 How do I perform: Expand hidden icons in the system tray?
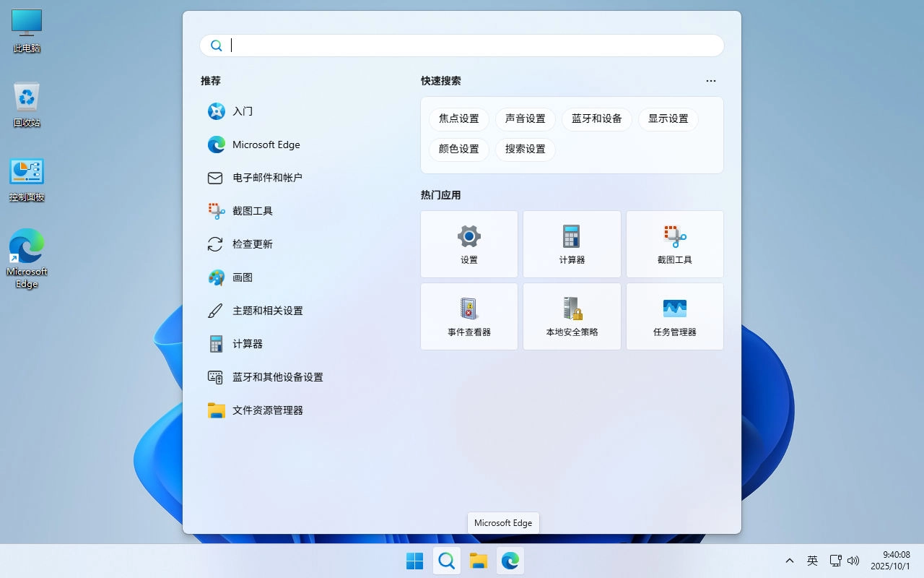tap(789, 561)
